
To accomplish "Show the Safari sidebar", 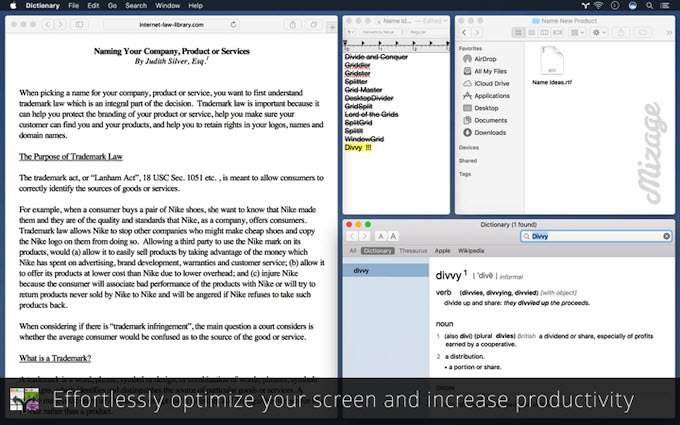I will (79, 25).
